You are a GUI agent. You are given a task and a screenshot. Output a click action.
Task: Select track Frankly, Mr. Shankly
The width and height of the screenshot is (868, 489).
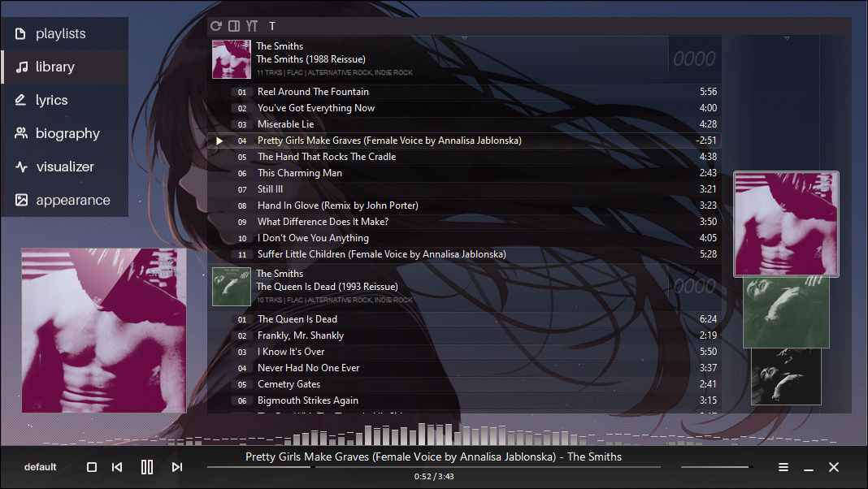tap(464, 335)
